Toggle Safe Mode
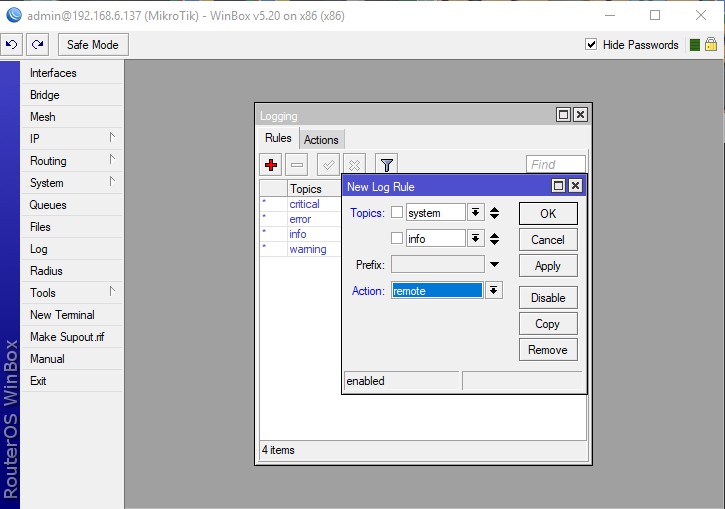This screenshot has width=725, height=509. point(93,45)
